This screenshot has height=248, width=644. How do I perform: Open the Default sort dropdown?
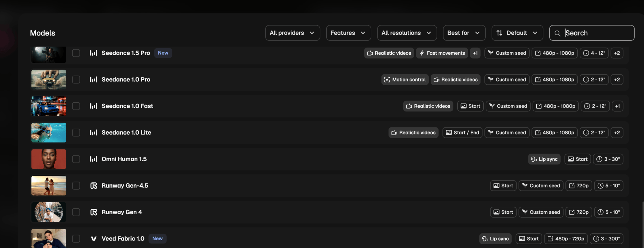[517, 33]
